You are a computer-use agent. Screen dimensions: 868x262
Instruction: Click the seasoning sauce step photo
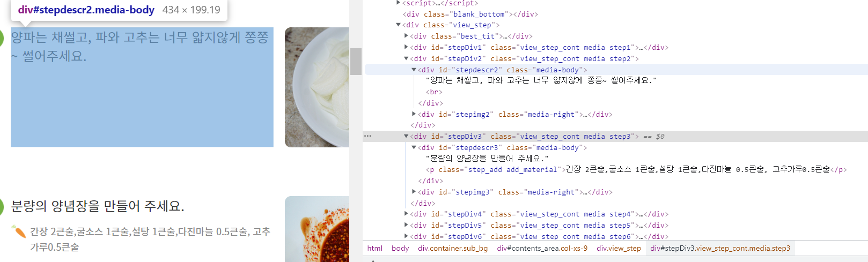click(317, 229)
